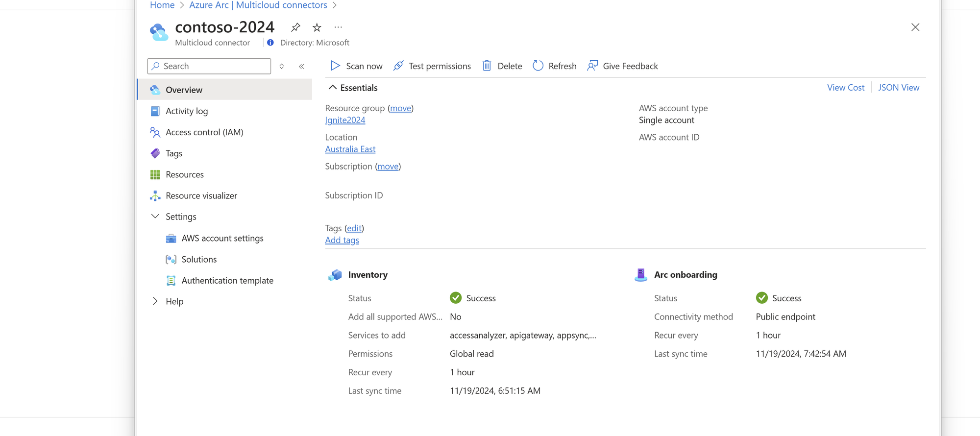Click the Directory info icon
Image resolution: width=980 pixels, height=436 pixels.
[x=270, y=43]
